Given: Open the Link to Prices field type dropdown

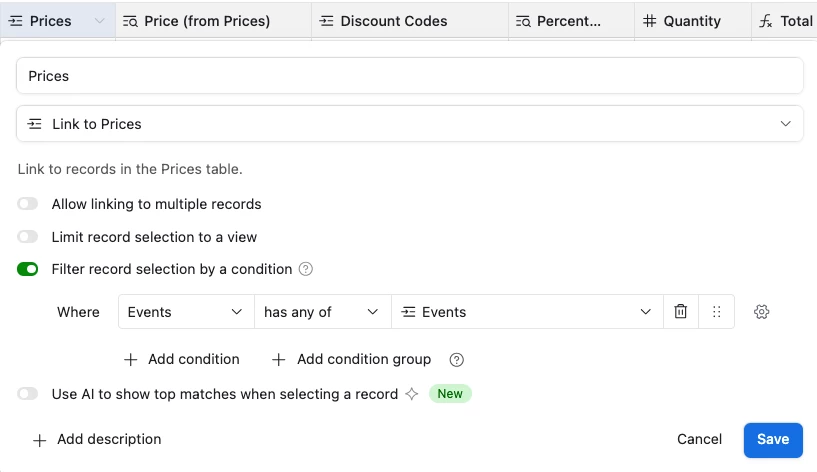Looking at the screenshot, I should (785, 124).
